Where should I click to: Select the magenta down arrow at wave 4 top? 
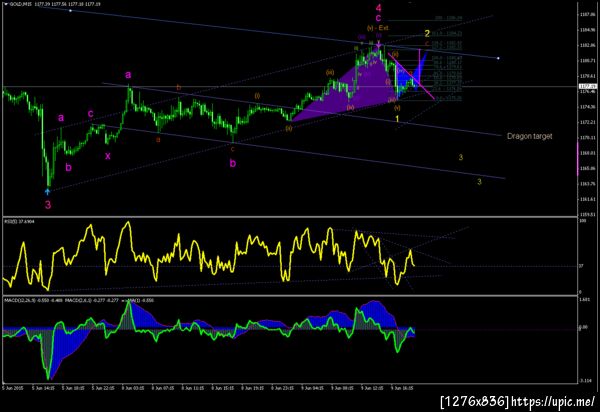378,47
